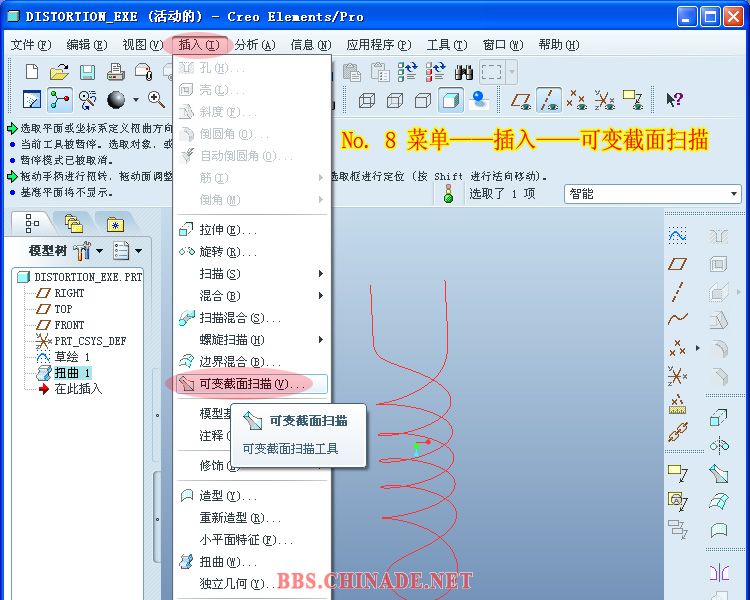This screenshot has height=600, width=750.
Task: Choose 可变截面扫描(V) from the Insert menu
Action: click(252, 384)
